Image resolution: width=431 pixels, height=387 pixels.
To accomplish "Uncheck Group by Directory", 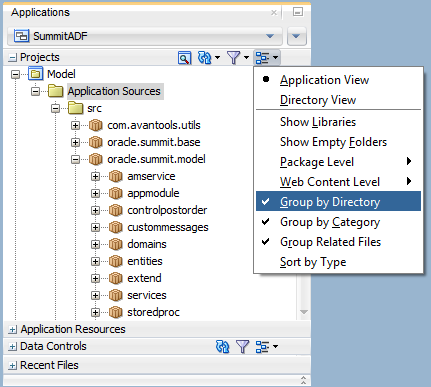I will (338, 201).
